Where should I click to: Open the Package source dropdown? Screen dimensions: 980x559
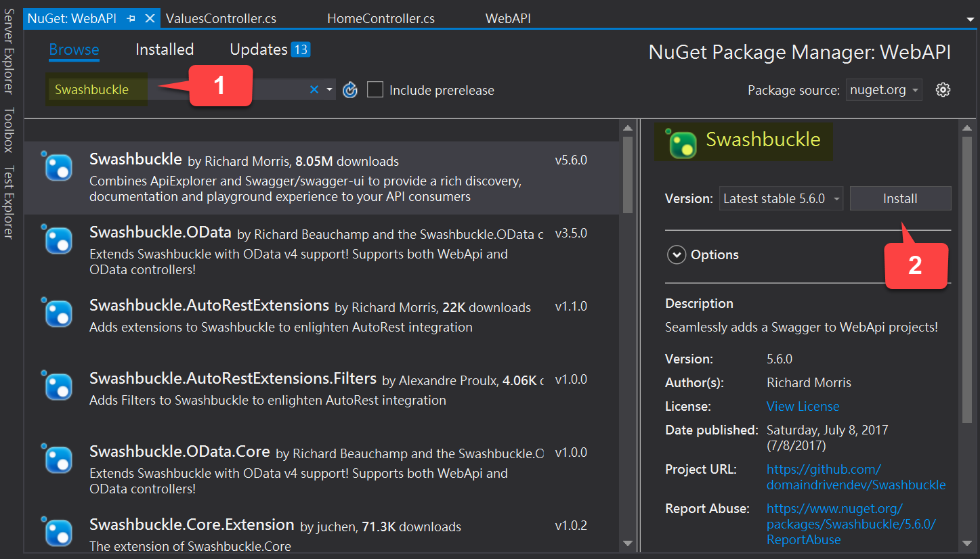[x=884, y=90]
